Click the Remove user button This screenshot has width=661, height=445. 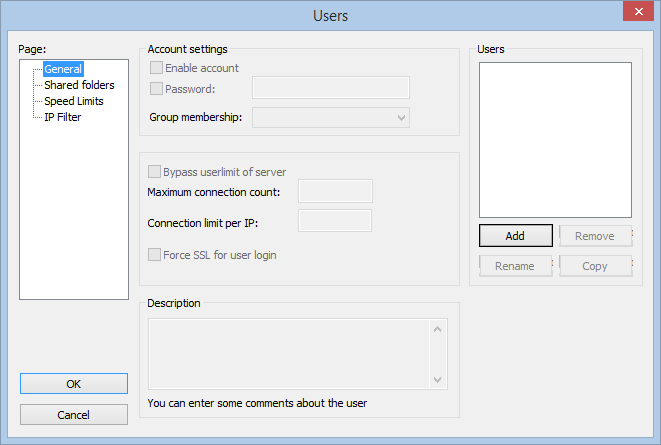pyautogui.click(x=595, y=236)
